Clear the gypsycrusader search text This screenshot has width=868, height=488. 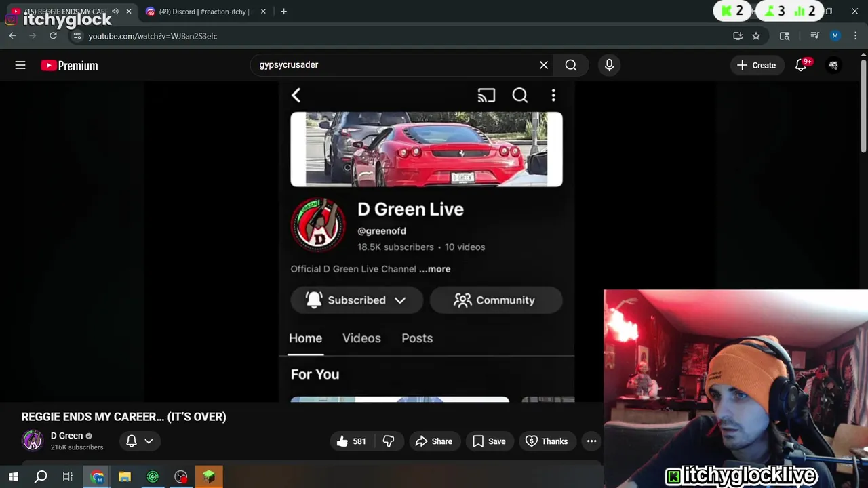[x=544, y=65]
